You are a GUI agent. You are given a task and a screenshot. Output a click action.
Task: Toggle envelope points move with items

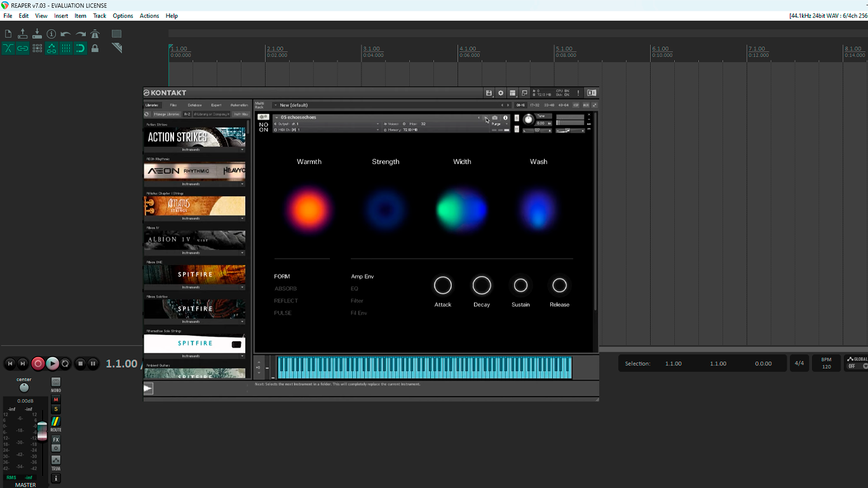pyautogui.click(x=51, y=48)
